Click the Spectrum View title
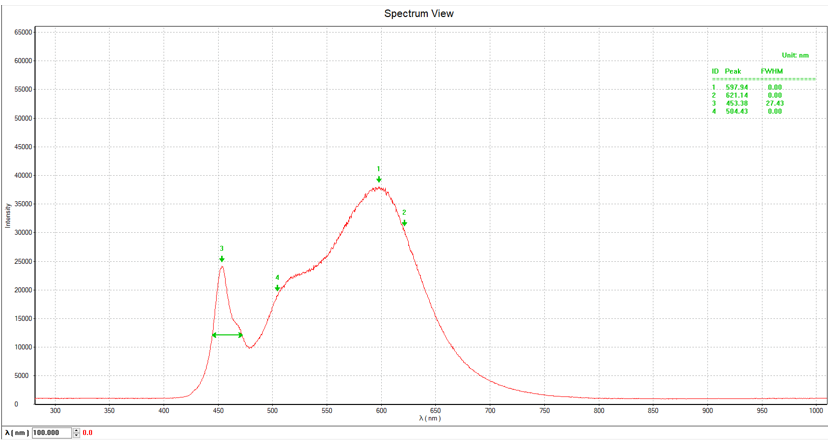Image resolution: width=834 pixels, height=443 pixels. 419,14
